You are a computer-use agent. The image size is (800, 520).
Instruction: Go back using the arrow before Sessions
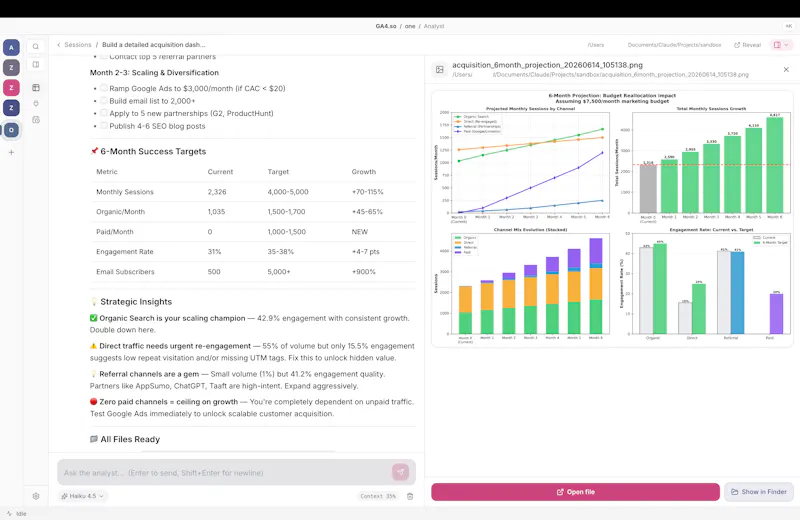pos(59,45)
